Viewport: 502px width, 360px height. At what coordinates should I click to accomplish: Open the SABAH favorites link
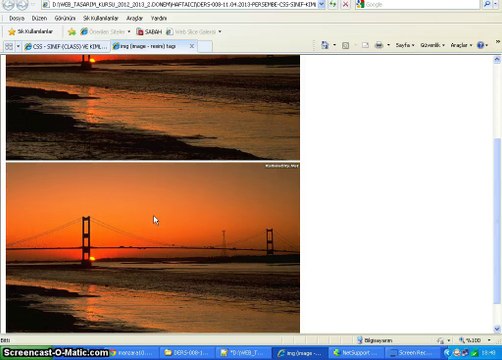[149, 32]
